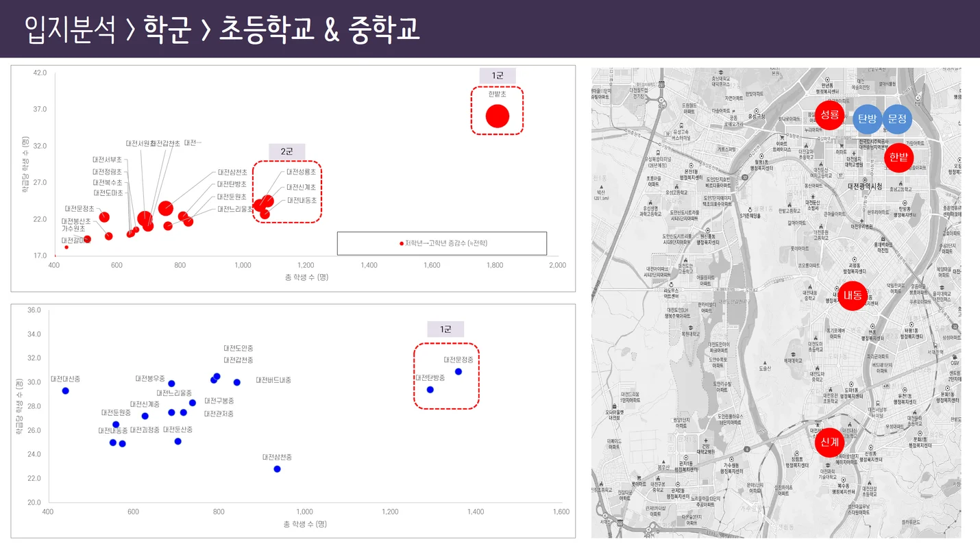
Task: Click the red 성룡 marker on the map
Action: (x=830, y=114)
